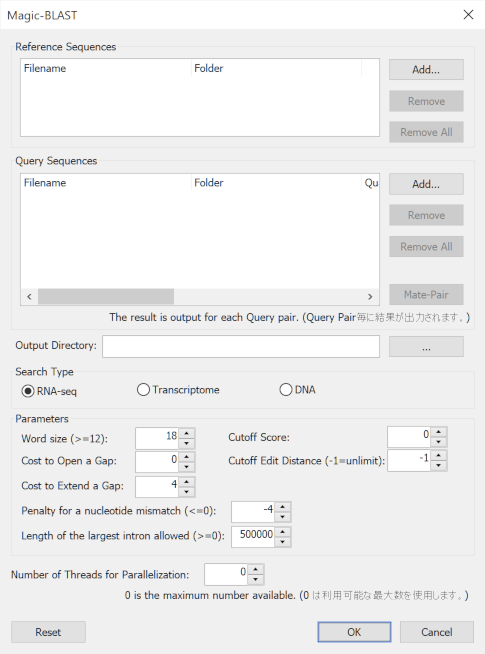Increase nucleotide mismatch penalty
The height and width of the screenshot is (654, 485).
282,507
